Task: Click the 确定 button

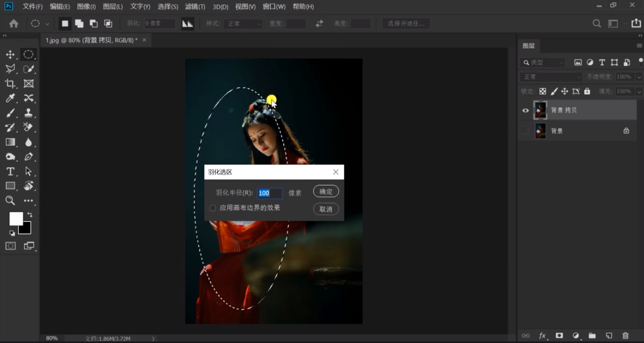Action: [326, 192]
